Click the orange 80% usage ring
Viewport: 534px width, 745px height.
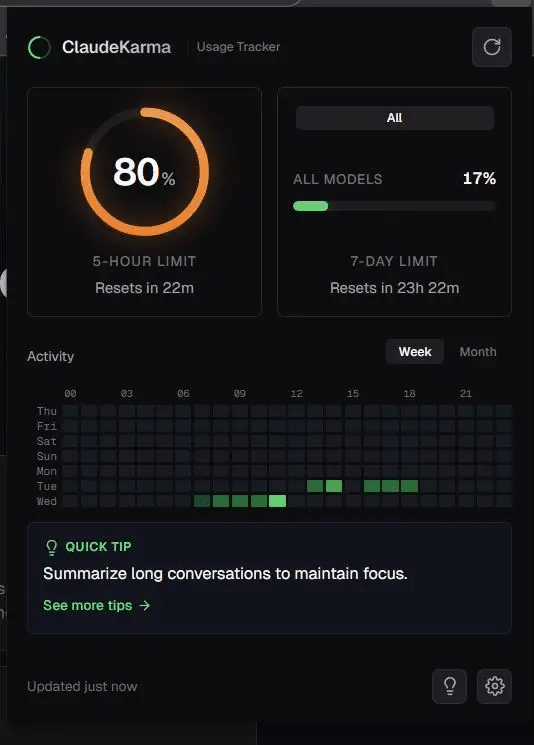pyautogui.click(x=144, y=172)
